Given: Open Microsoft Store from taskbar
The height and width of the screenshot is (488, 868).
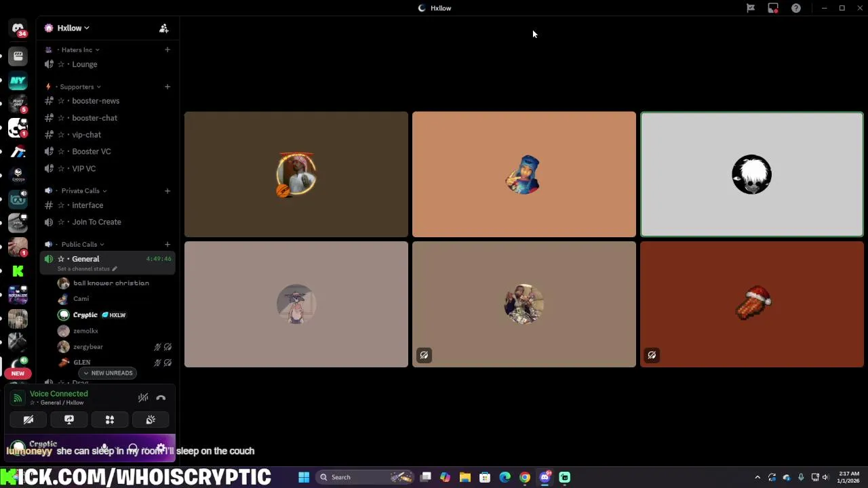Looking at the screenshot, I should 485,477.
